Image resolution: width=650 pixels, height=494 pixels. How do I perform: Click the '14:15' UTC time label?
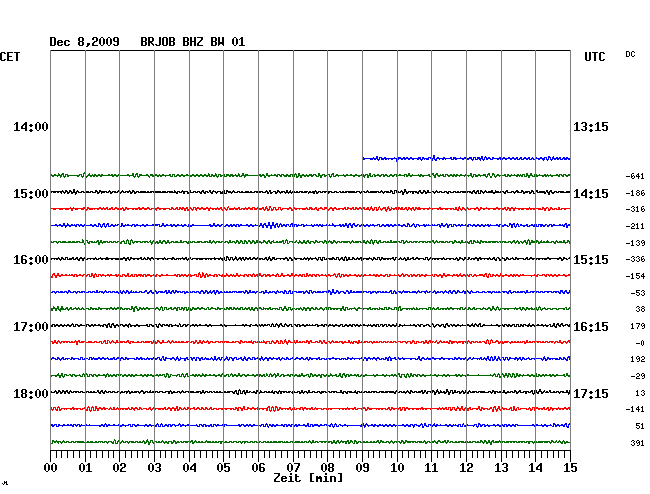click(591, 194)
